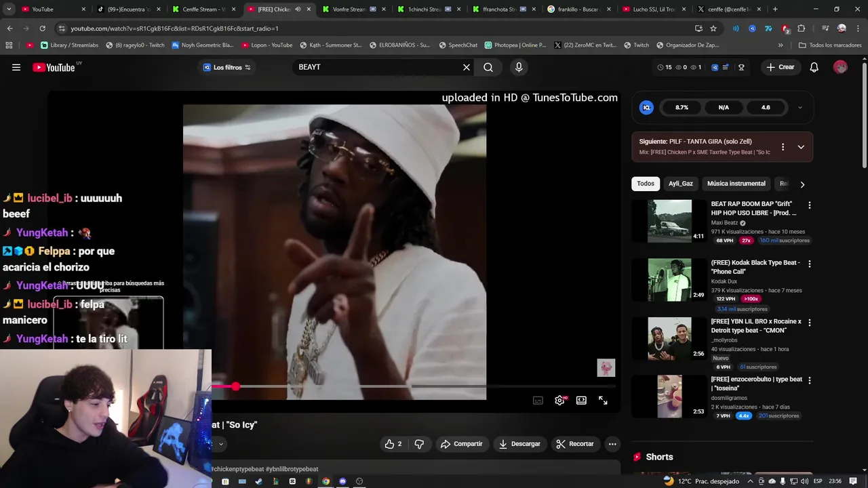868x488 pixels.
Task: Open options for YBN LIL BRO video
Action: click(809, 323)
